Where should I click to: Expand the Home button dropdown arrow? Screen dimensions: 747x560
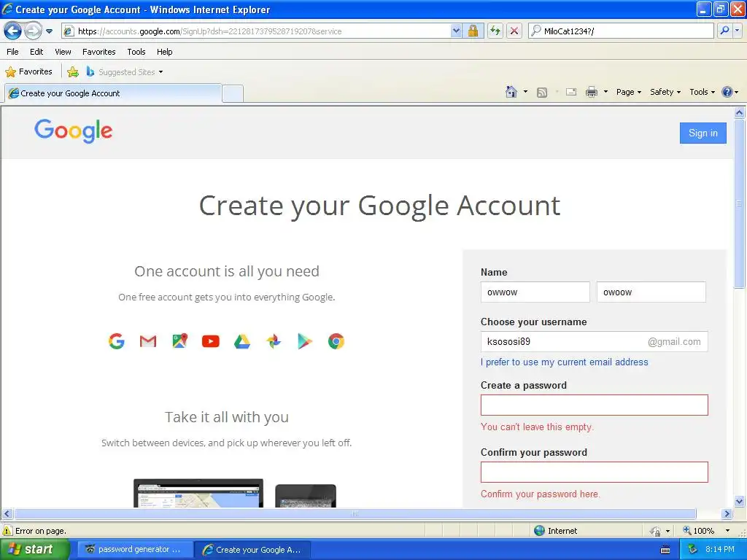pos(525,92)
